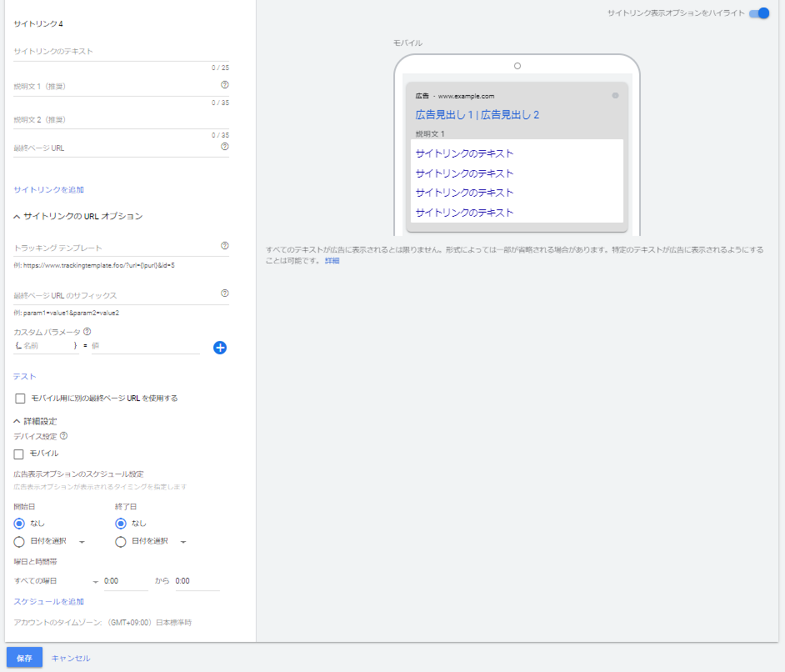Screen dimensions: 785x672
Task: Open 開始日 date picker dropdown arrow
Action: 82,542
